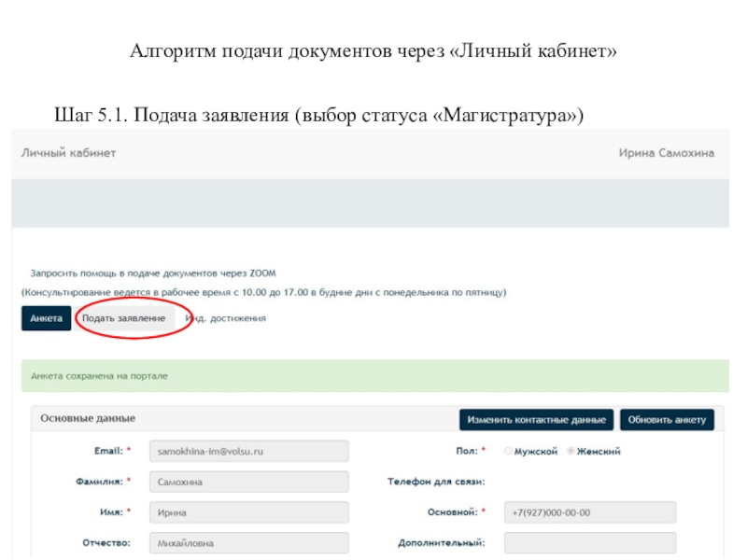Select the Мужской radio button
747x560 pixels.
tap(508, 451)
